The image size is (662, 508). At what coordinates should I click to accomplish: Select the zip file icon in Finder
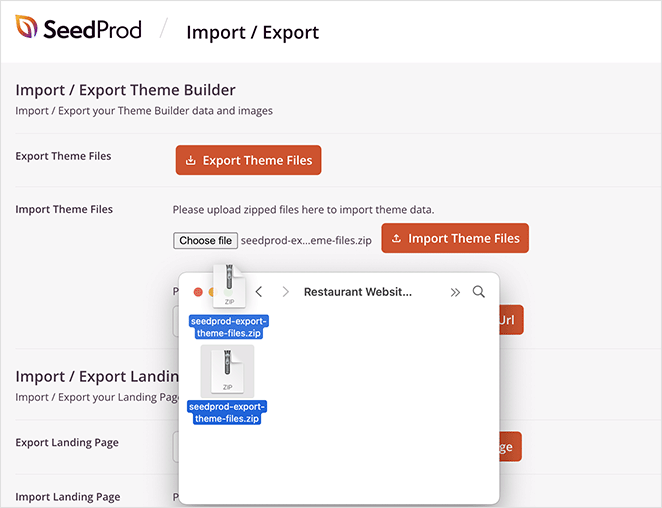[x=228, y=371]
